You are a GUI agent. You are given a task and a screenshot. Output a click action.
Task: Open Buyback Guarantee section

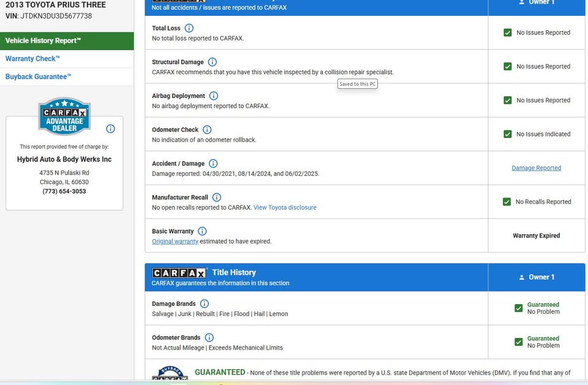pos(67,77)
